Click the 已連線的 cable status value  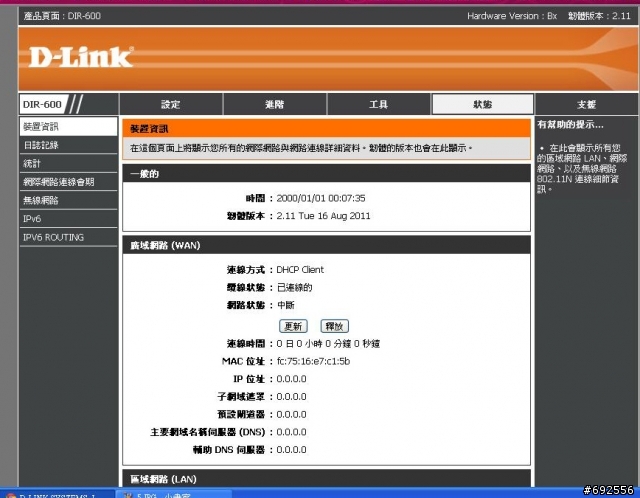(x=295, y=287)
